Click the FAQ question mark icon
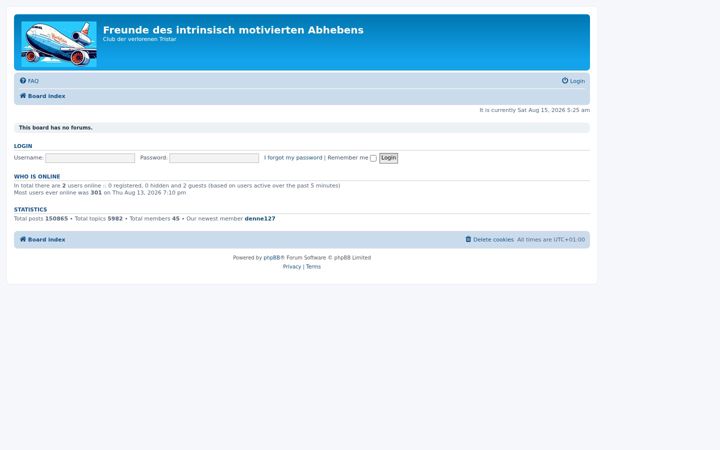Screen dimensions: 720x450 23,81
